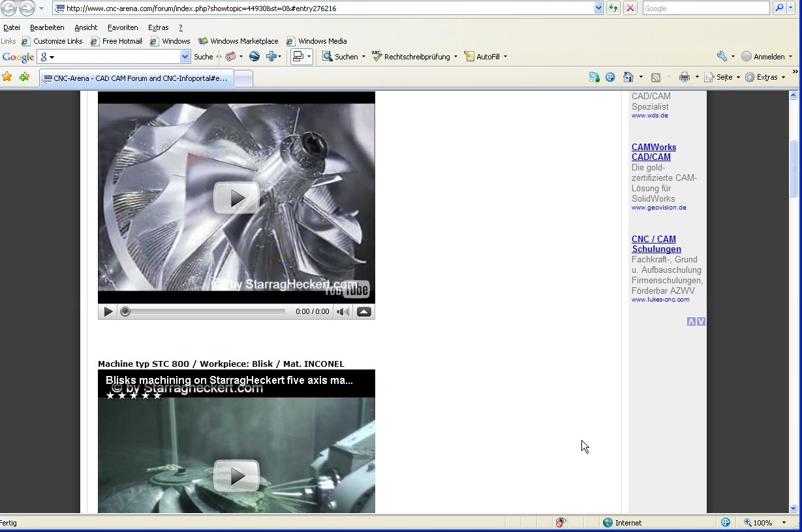Click the Google toolbar blue plus icon
The height and width of the screenshot is (532, 802).
[271, 57]
